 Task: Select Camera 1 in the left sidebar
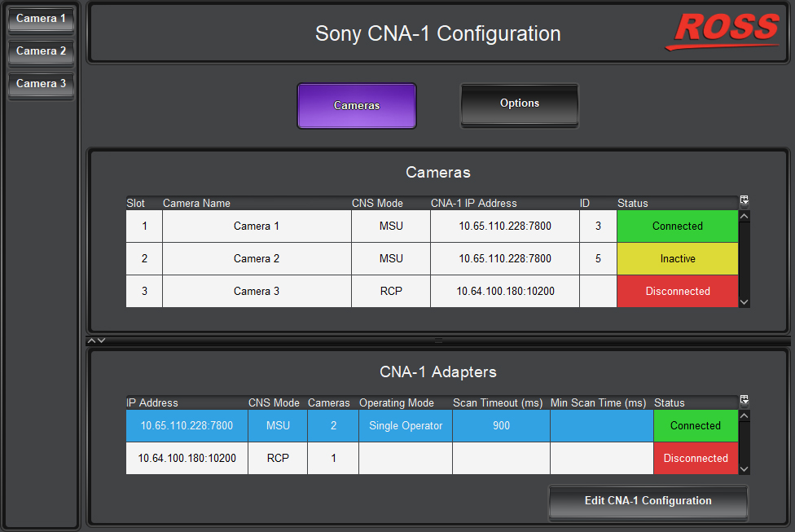(x=42, y=19)
